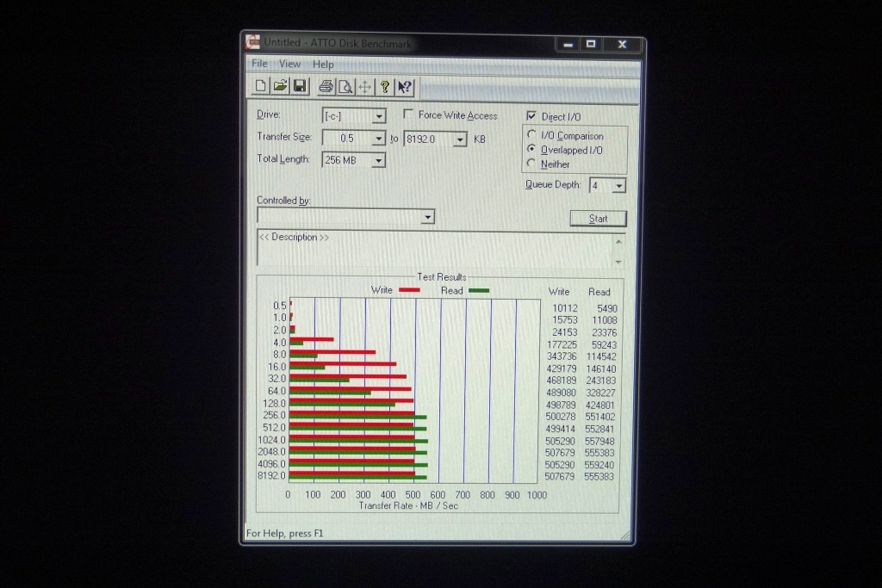Open the Help menu
This screenshot has width=882, height=588.
(x=323, y=65)
